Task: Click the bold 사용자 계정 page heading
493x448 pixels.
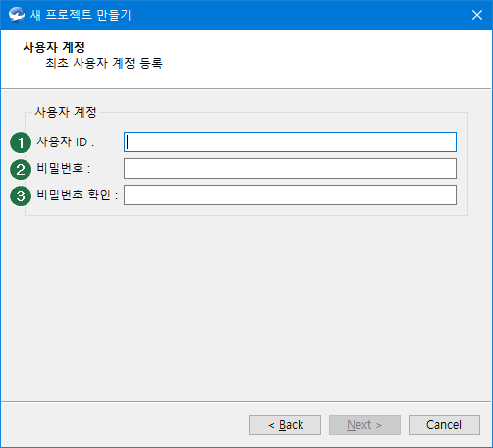Action: point(54,47)
